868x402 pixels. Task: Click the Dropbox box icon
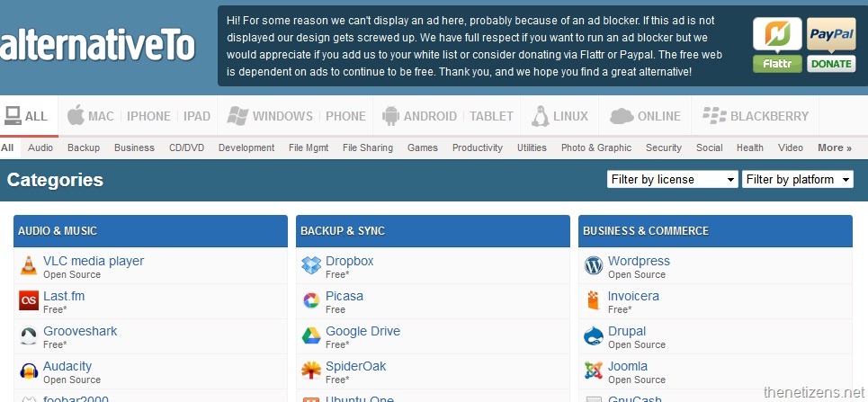tap(311, 265)
